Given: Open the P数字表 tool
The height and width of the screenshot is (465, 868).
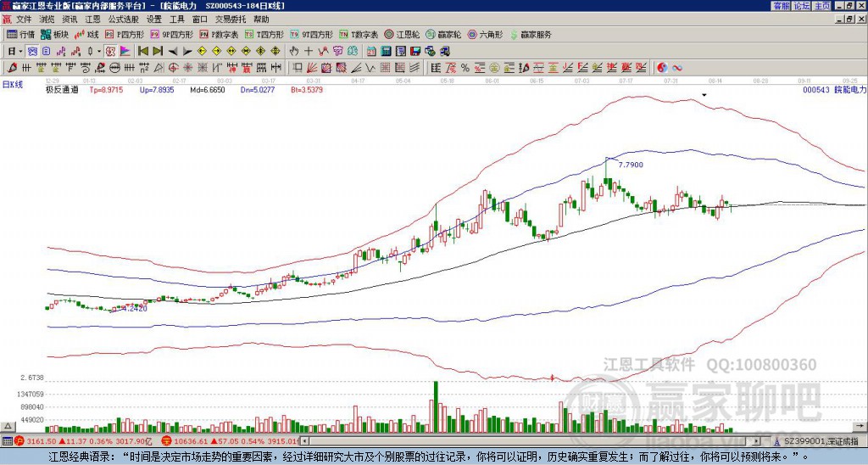Looking at the screenshot, I should pyautogui.click(x=219, y=34).
